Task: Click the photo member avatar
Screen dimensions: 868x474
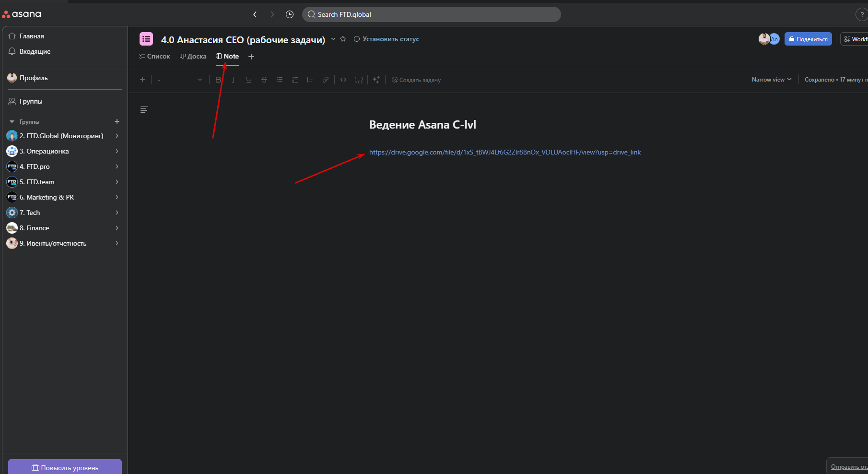Action: [764, 39]
